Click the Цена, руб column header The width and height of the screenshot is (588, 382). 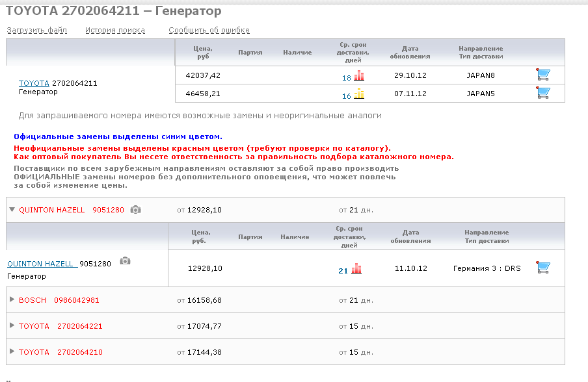tap(203, 52)
